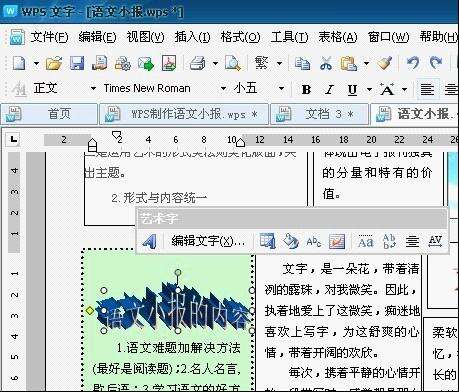Screen dimensions: 459x392
Task: Open the folder icon to open file
Action: (x=54, y=63)
